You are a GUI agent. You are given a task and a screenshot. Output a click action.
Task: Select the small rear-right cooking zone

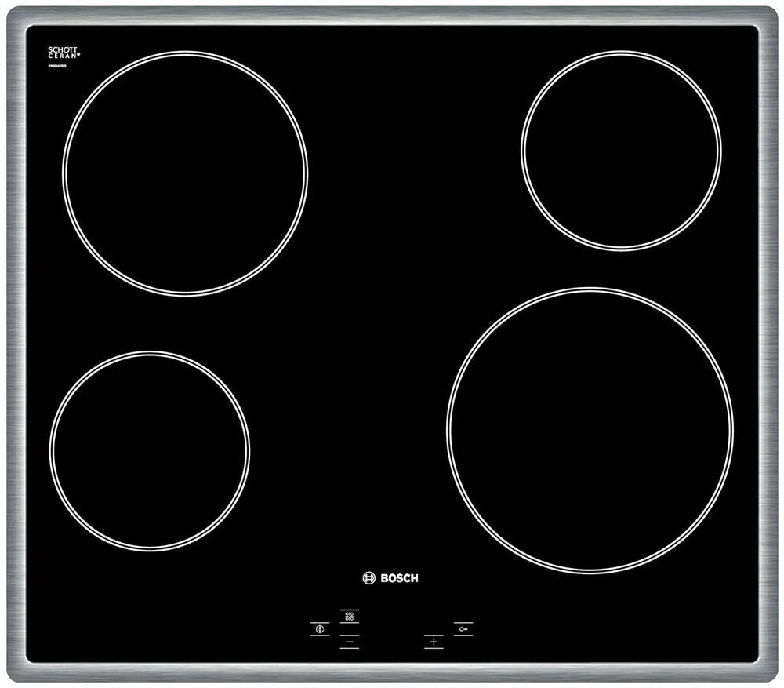pos(621,151)
